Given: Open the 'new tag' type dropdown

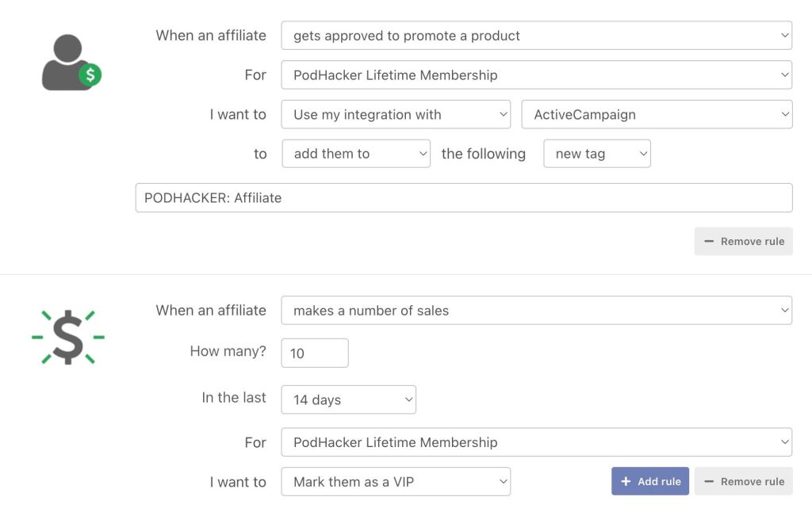Looking at the screenshot, I should pyautogui.click(x=596, y=154).
